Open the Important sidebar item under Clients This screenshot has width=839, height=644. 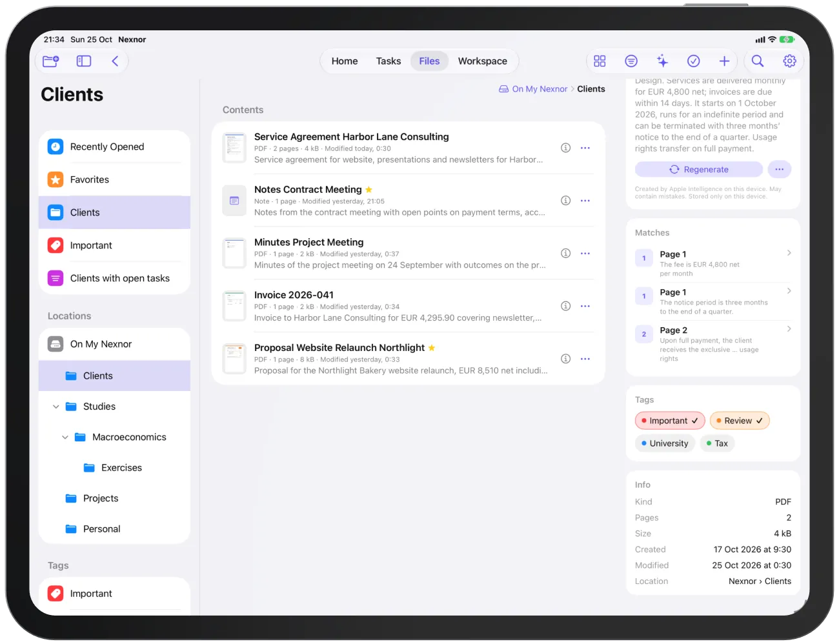115,245
